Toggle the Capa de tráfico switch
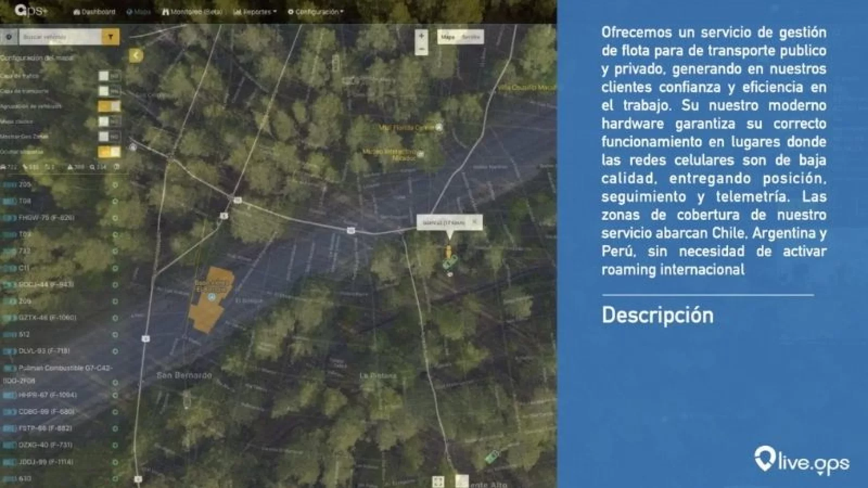Viewport: 868px width, 488px height. coord(109,76)
